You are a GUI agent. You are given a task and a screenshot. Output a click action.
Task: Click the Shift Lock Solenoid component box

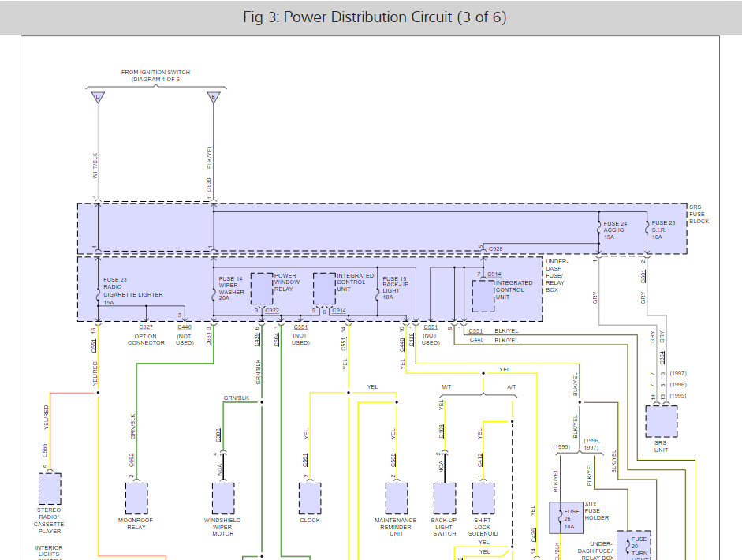point(483,498)
